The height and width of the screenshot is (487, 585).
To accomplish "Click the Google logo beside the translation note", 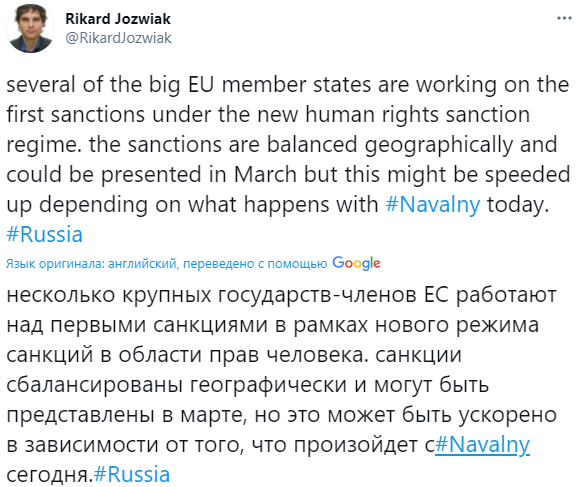I will [x=356, y=263].
